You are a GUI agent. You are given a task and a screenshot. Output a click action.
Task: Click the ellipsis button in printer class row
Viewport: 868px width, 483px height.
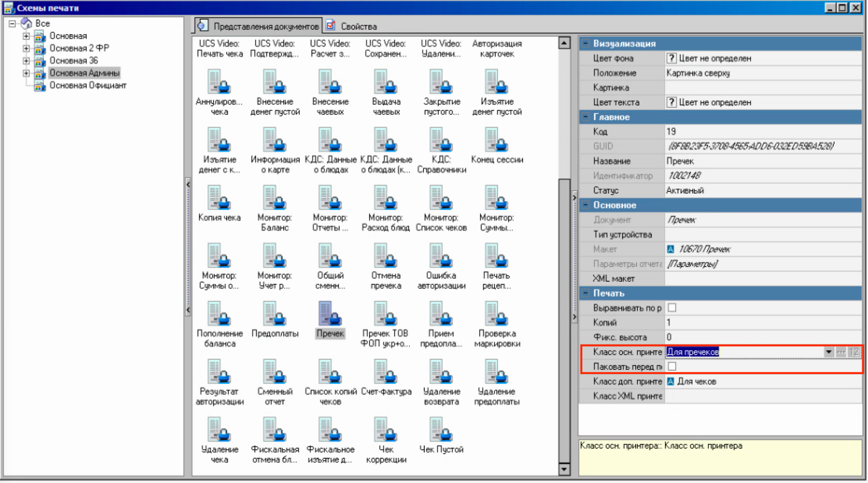pos(841,352)
